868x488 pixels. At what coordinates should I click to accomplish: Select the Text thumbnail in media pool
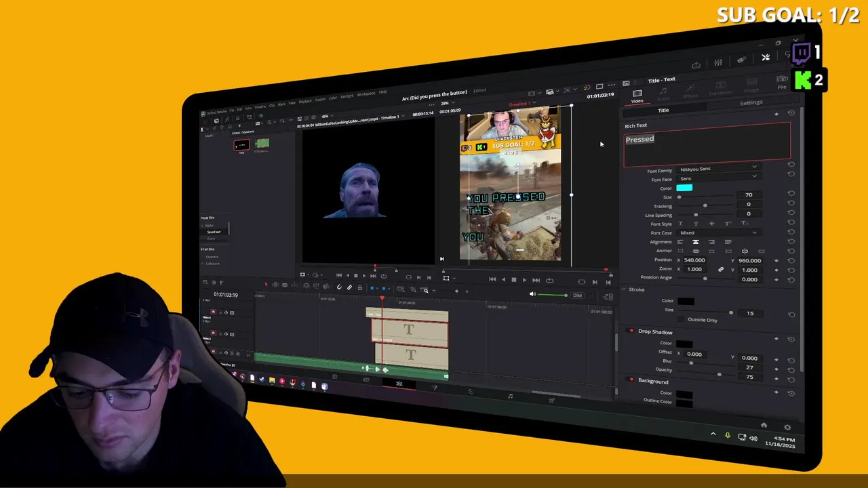click(x=241, y=146)
